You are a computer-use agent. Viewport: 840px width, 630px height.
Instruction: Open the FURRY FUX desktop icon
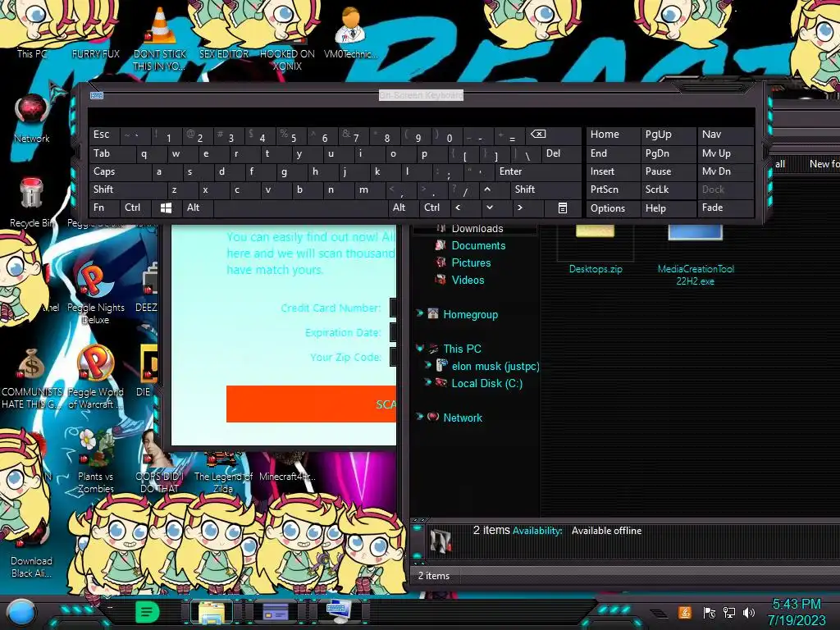pyautogui.click(x=95, y=32)
